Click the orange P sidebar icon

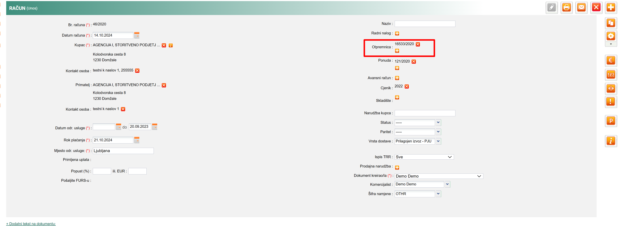pyautogui.click(x=611, y=121)
